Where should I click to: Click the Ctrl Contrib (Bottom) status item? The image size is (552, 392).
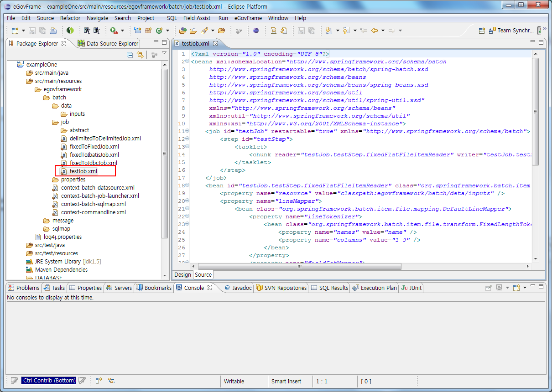(x=49, y=381)
